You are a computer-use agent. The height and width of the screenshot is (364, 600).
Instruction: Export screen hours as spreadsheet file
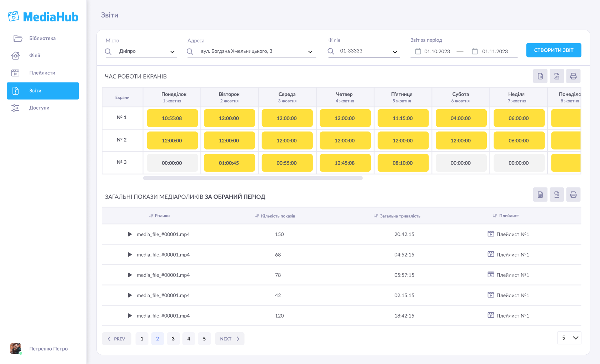click(x=540, y=76)
